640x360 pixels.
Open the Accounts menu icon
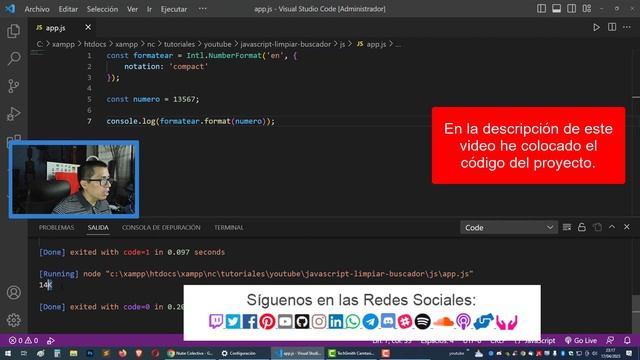pyautogui.click(x=13, y=293)
